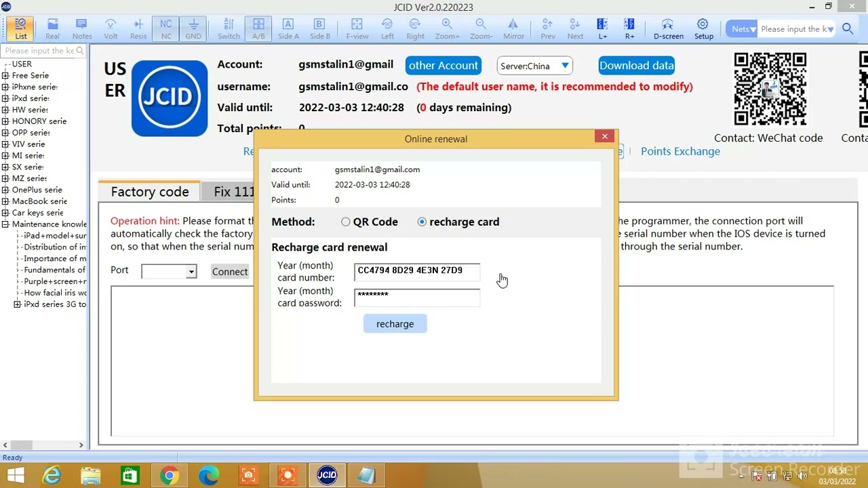Open Google Chrome from the taskbar
Screen dimensions: 868x488
click(170, 476)
